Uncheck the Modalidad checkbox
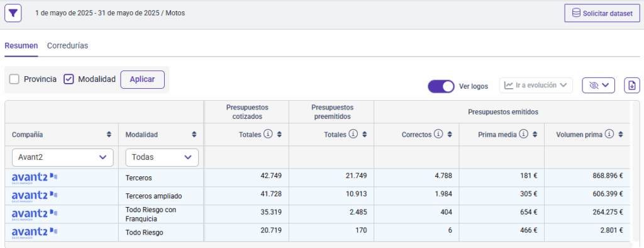 (x=69, y=79)
